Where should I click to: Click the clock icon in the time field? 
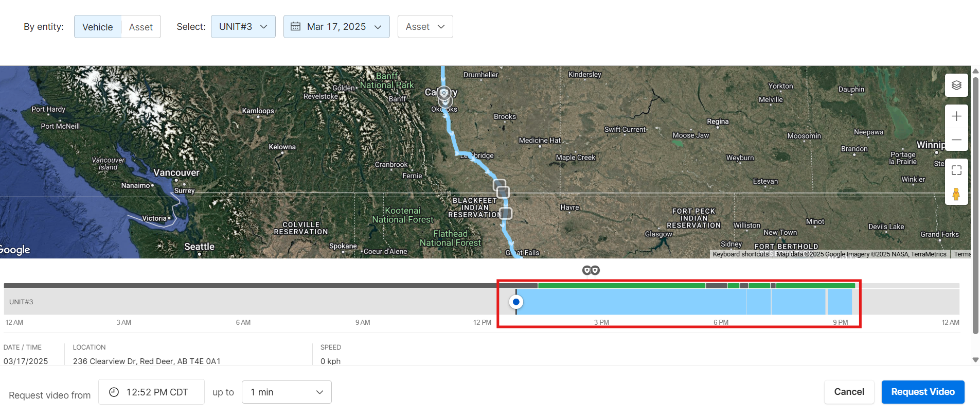[x=114, y=392]
